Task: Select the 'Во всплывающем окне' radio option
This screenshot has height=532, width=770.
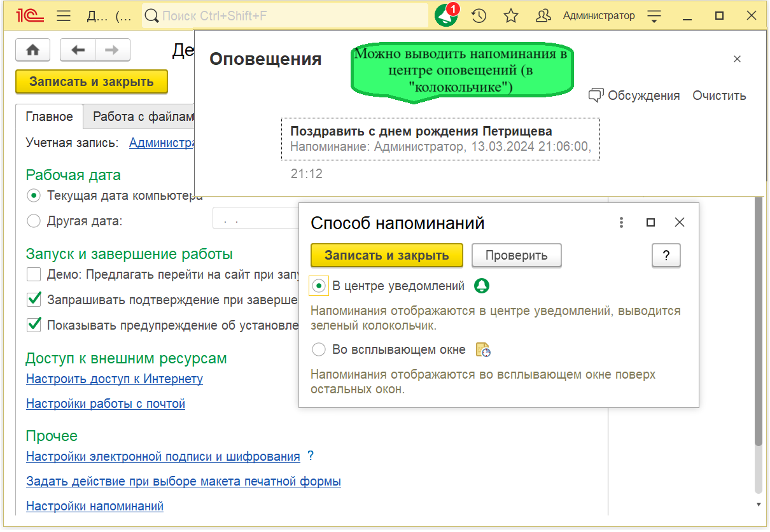Action: point(319,350)
